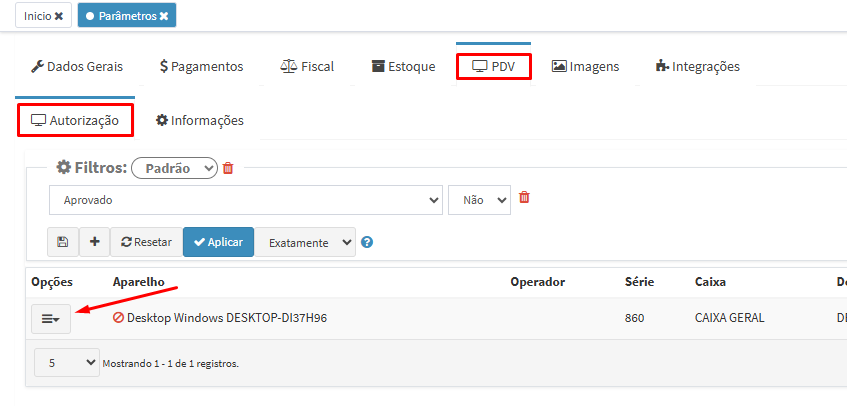Close the Inicio tab with X
The image size is (847, 406).
pos(58,16)
